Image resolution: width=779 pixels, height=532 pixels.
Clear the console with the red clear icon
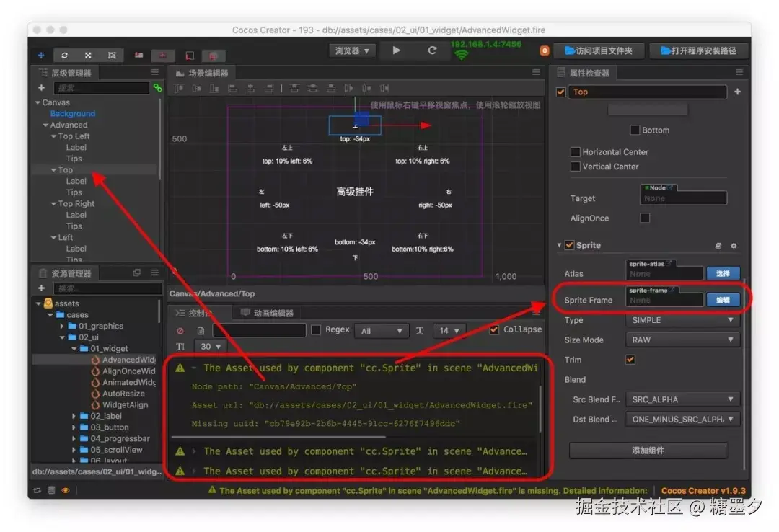pos(180,331)
